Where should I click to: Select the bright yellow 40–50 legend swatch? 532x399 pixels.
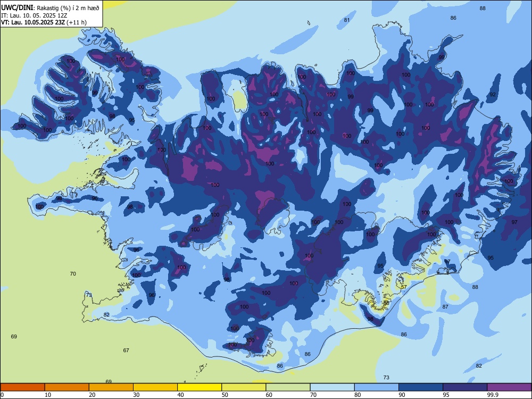(x=199, y=387)
